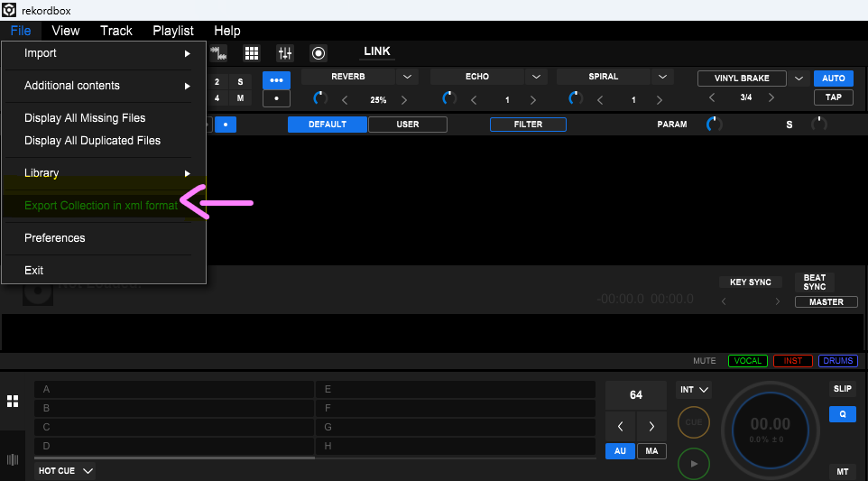The image size is (868, 481).
Task: Adjust the ECHO level knob
Action: click(x=449, y=98)
